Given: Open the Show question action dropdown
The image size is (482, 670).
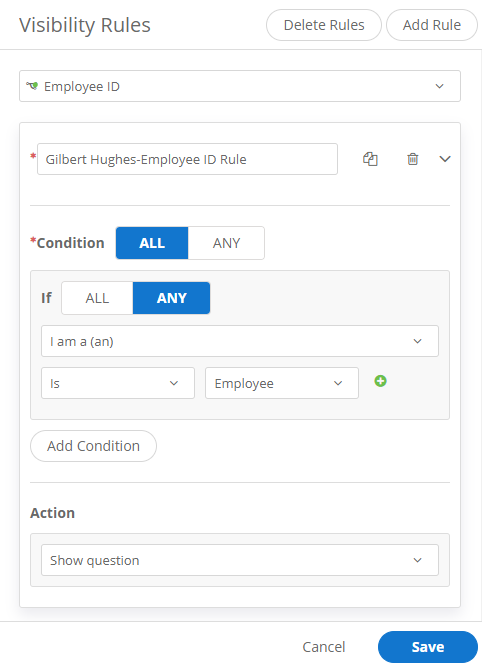Looking at the screenshot, I should coord(240,560).
